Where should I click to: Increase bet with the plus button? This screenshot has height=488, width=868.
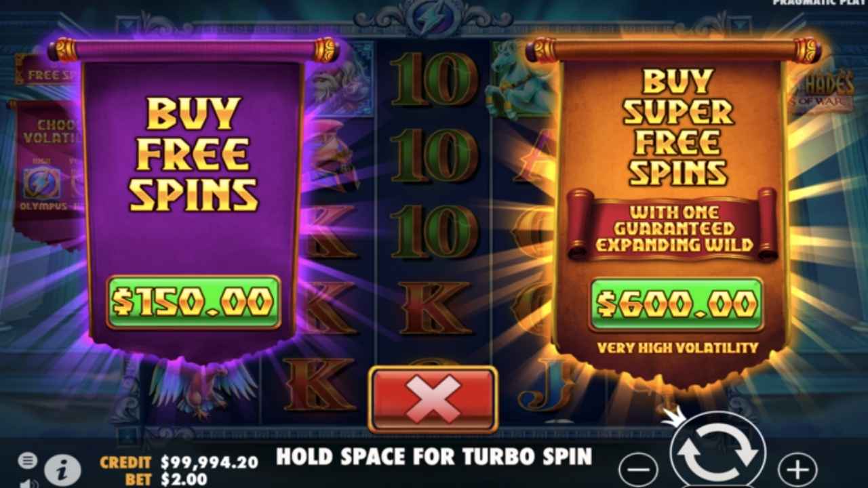click(797, 469)
